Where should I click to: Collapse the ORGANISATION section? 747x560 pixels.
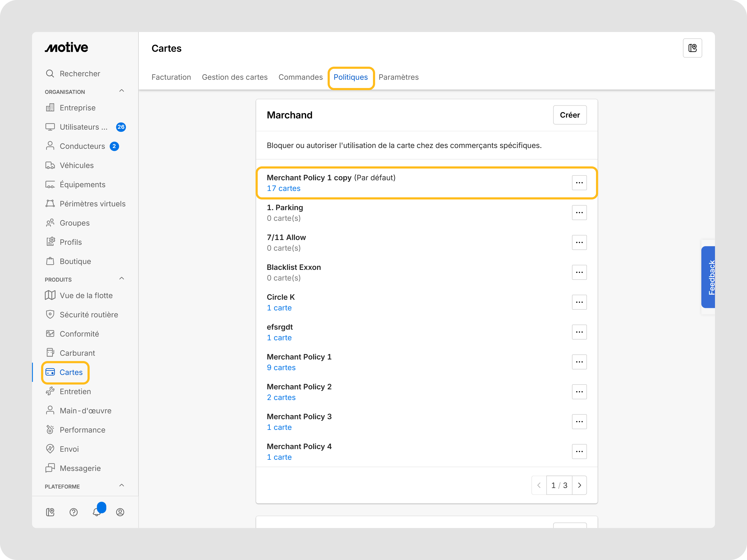click(122, 91)
